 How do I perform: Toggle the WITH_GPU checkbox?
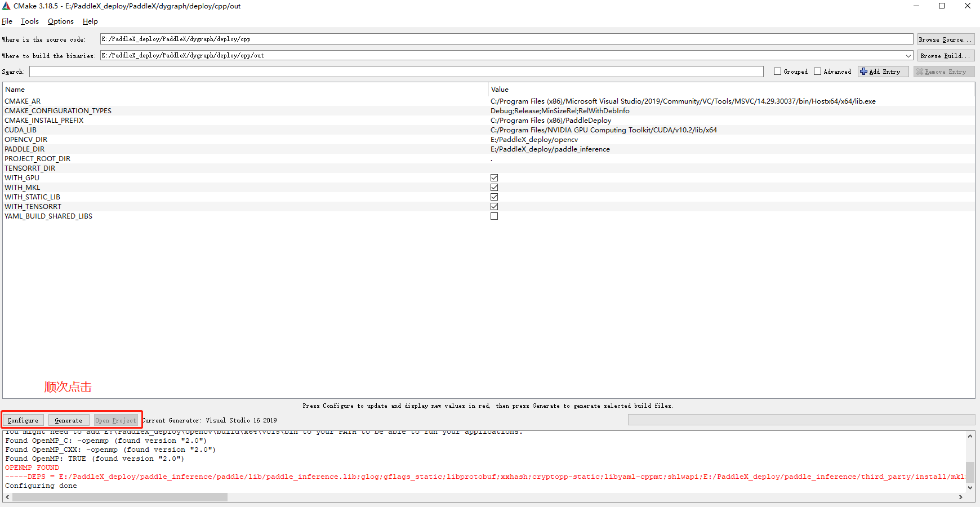point(494,178)
